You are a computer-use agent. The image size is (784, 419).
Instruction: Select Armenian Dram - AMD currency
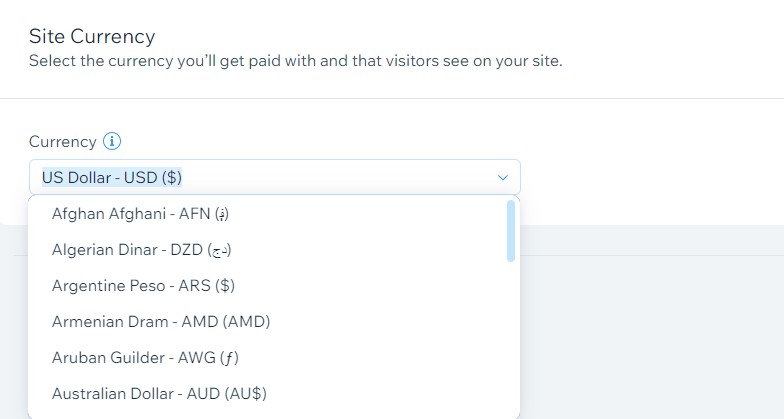point(160,322)
